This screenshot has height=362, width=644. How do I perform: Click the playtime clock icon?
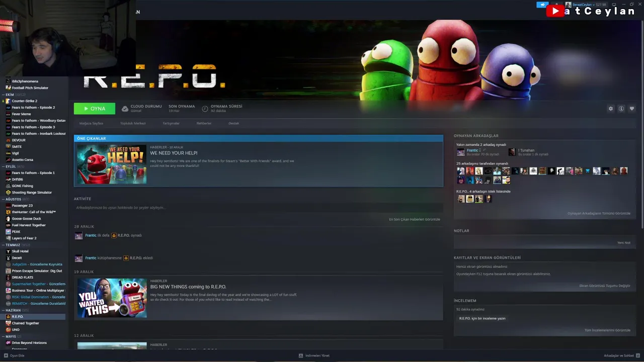(205, 109)
